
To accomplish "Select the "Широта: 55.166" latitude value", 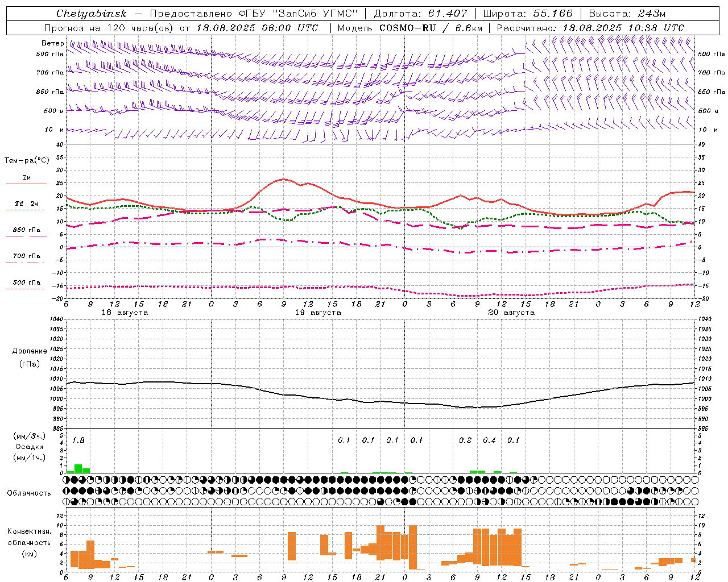I will [x=527, y=14].
